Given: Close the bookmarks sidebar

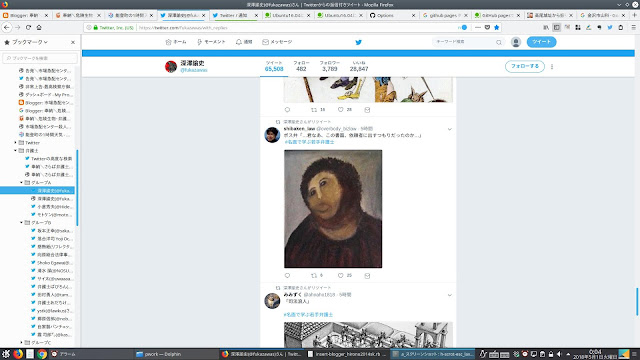Looking at the screenshot, I should pyautogui.click(x=73, y=42).
